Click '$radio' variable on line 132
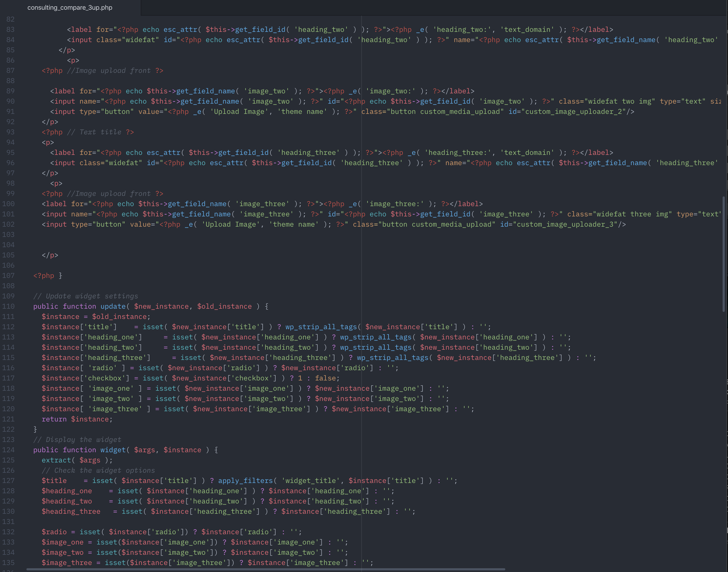This screenshot has width=728, height=572. click(x=54, y=532)
